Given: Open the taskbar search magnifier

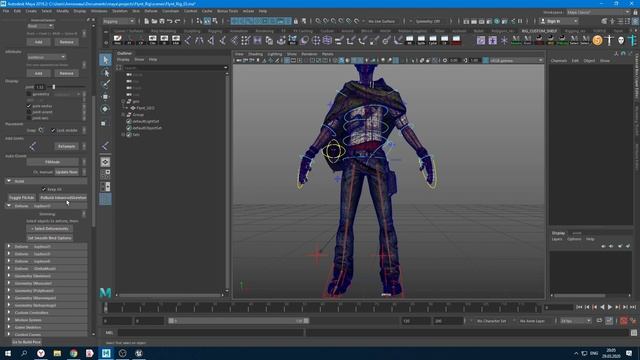Looking at the screenshot, I should (x=24, y=353).
